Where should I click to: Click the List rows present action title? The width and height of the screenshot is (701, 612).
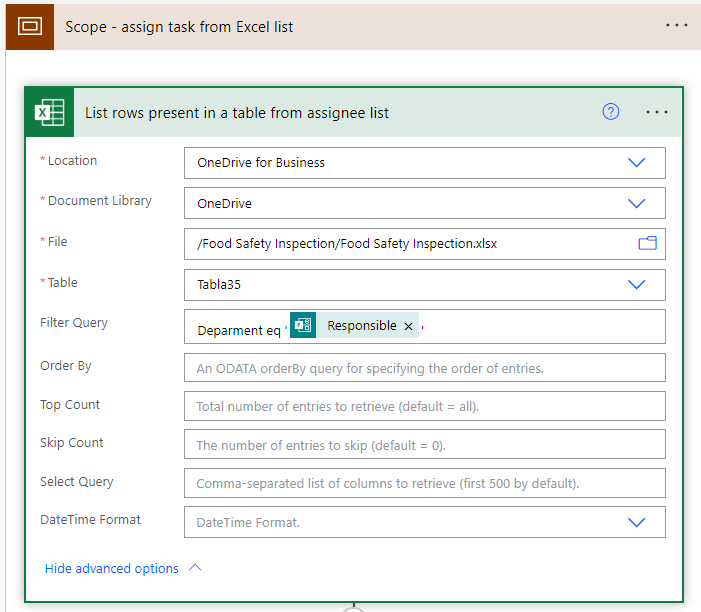coord(237,113)
